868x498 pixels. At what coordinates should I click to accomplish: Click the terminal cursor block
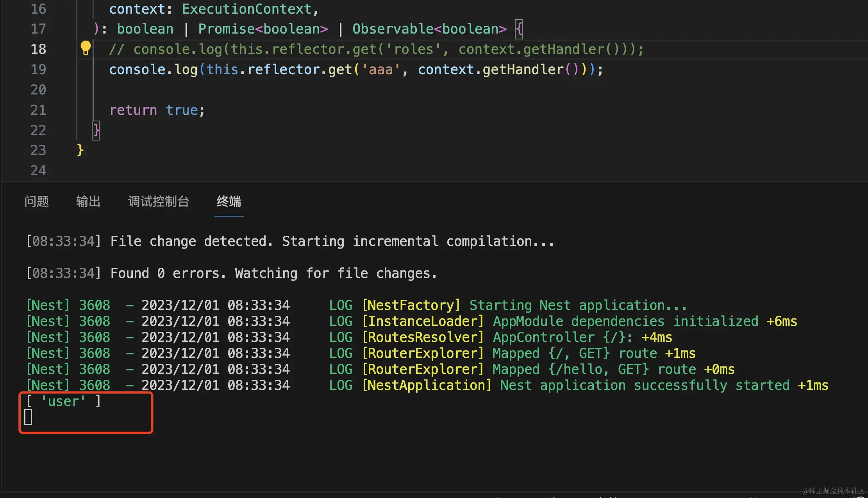tap(28, 417)
